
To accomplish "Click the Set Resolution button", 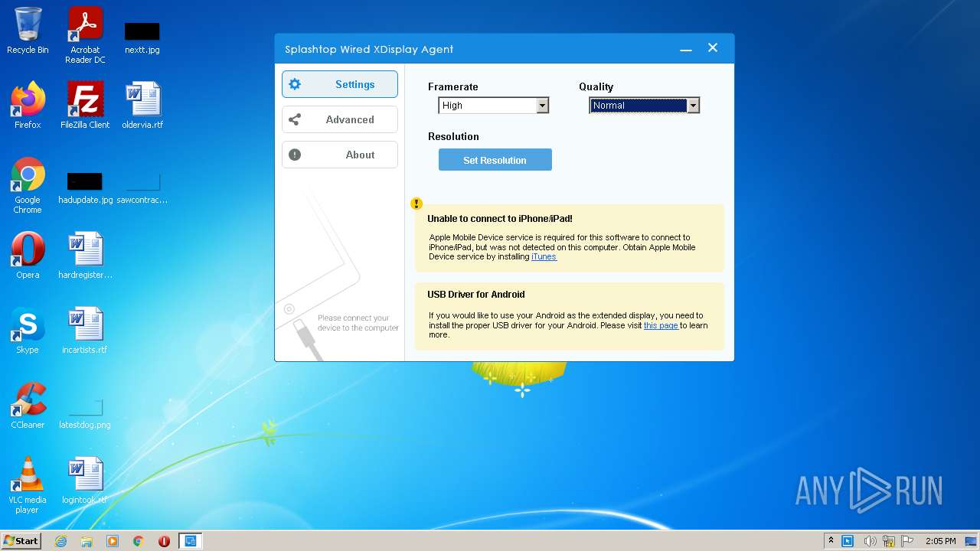I will pos(495,160).
